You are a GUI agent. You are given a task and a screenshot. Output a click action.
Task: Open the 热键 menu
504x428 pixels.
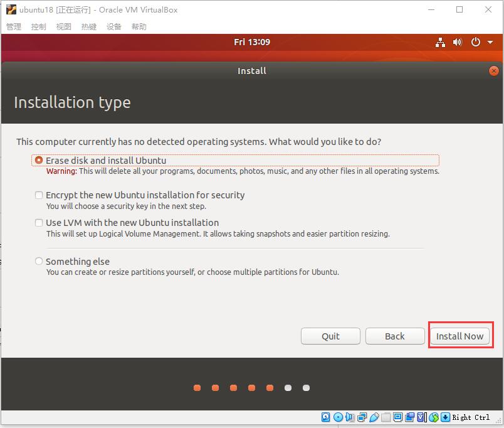coord(89,26)
